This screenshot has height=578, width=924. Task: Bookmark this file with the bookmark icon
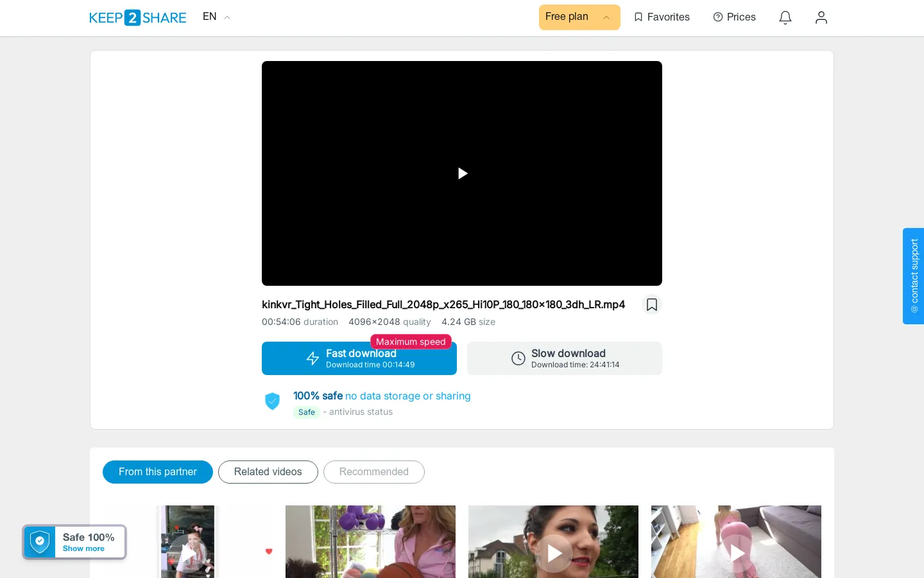652,304
